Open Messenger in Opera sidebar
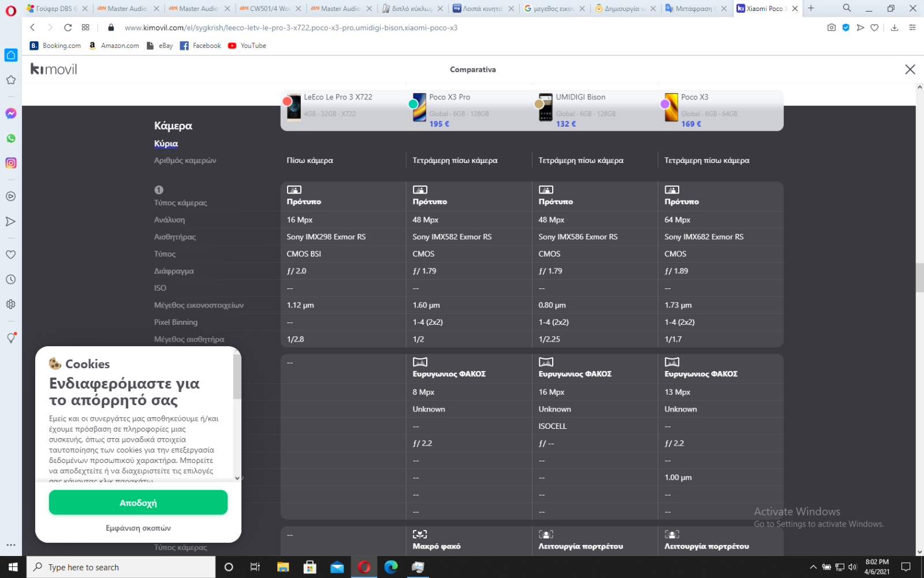 click(10, 113)
